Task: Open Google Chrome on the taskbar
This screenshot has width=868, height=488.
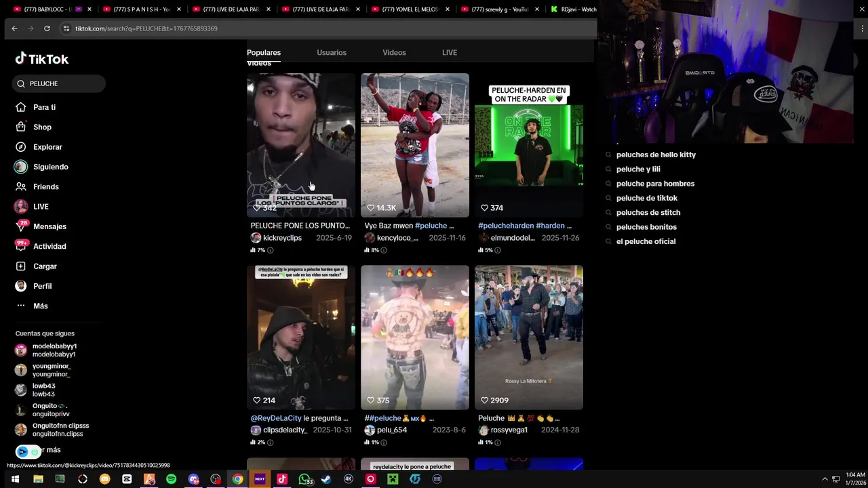Action: (237, 479)
